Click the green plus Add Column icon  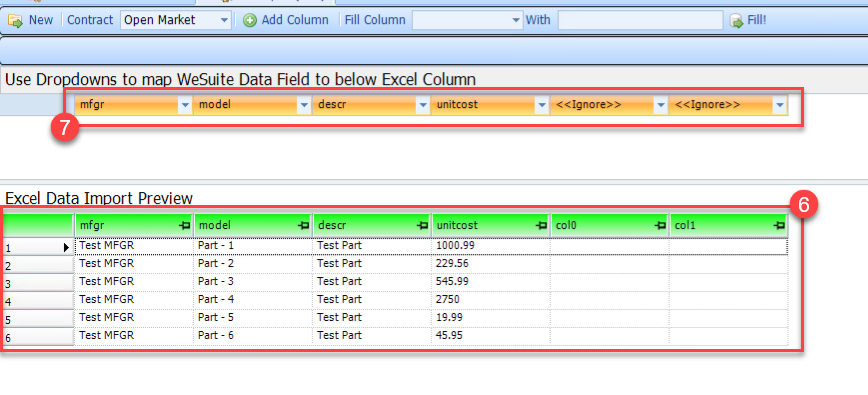(x=250, y=20)
